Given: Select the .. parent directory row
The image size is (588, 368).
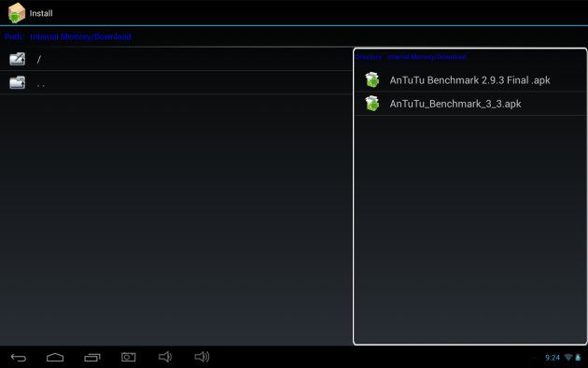Looking at the screenshot, I should pos(175,82).
